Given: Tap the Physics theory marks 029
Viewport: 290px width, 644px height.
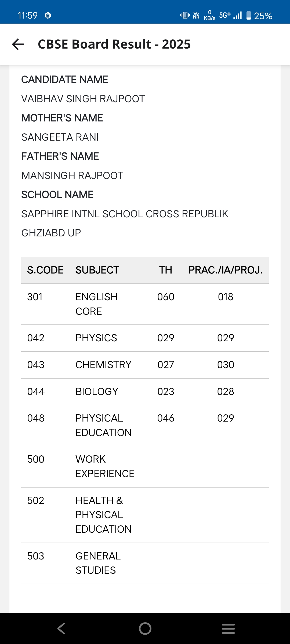Looking at the screenshot, I should pos(166,338).
